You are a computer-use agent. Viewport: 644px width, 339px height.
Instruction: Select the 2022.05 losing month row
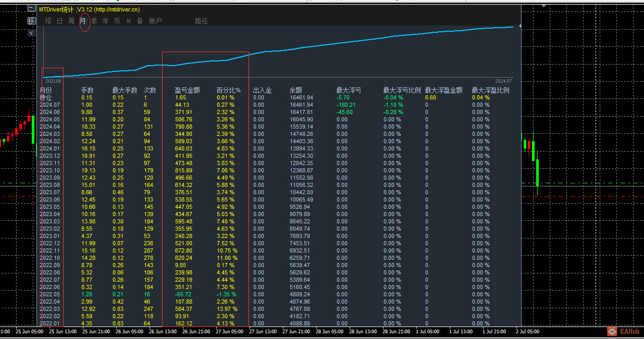50,294
